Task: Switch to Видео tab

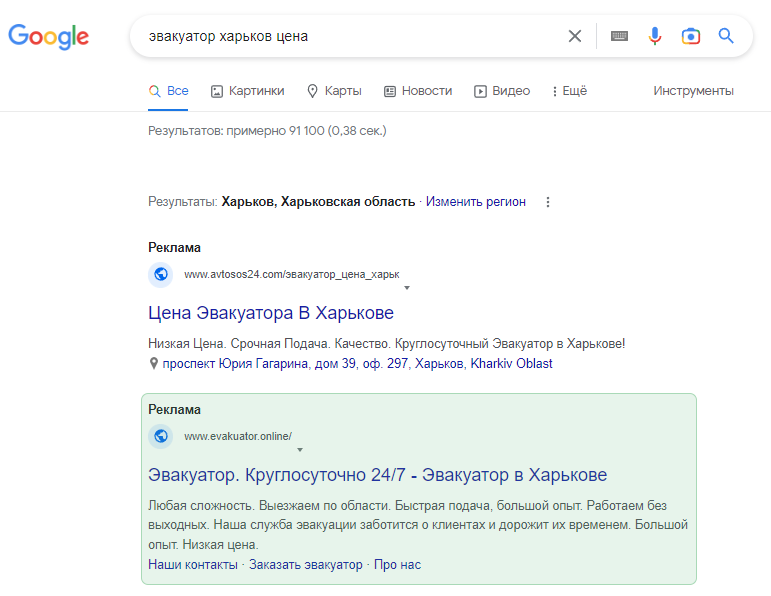Action: pyautogui.click(x=502, y=91)
